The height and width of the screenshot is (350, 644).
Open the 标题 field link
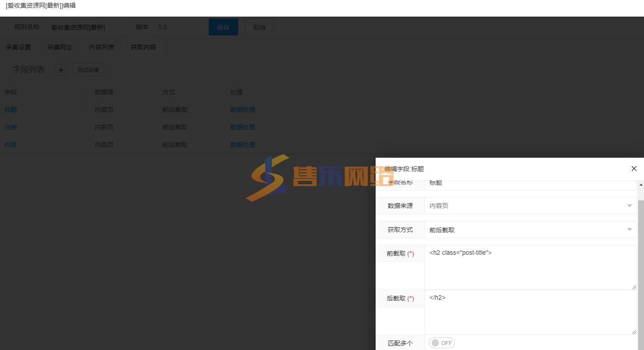pos(11,110)
